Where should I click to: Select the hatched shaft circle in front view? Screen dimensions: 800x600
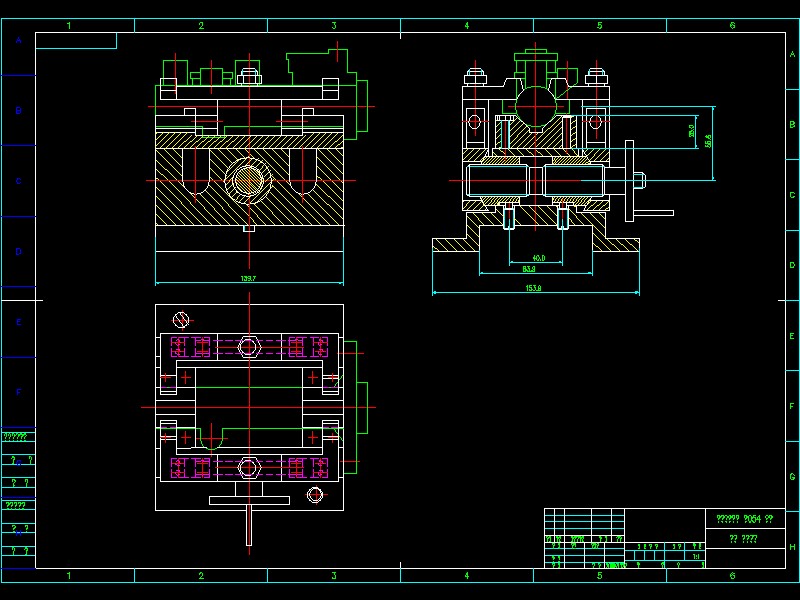(248, 180)
